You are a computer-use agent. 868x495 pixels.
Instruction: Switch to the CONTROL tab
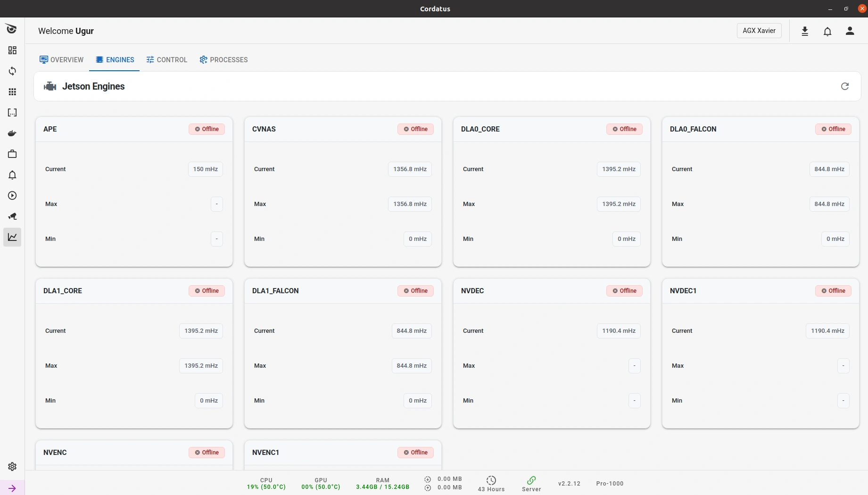pyautogui.click(x=166, y=59)
